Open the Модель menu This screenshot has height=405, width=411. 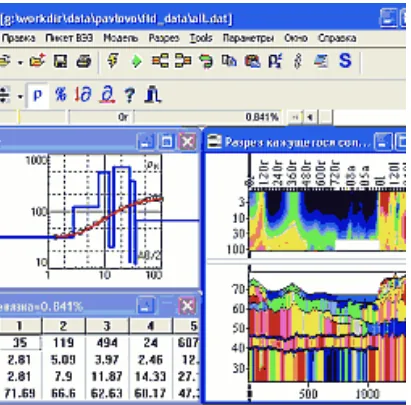[121, 38]
